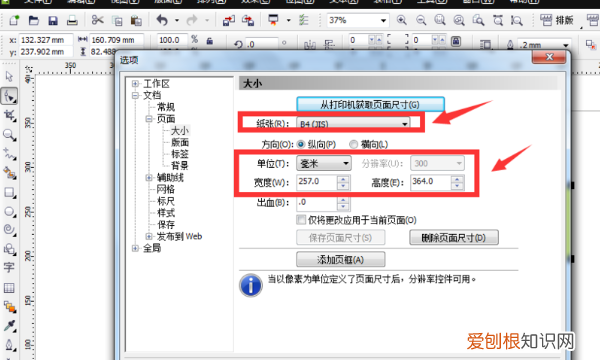This screenshot has width=600, height=360.
Task: Select the Pick tool arrow
Action: (9, 77)
